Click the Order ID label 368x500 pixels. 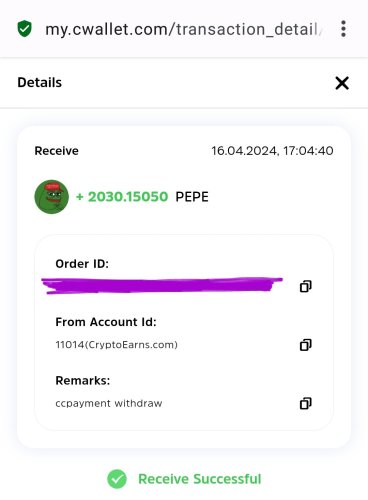(x=82, y=264)
